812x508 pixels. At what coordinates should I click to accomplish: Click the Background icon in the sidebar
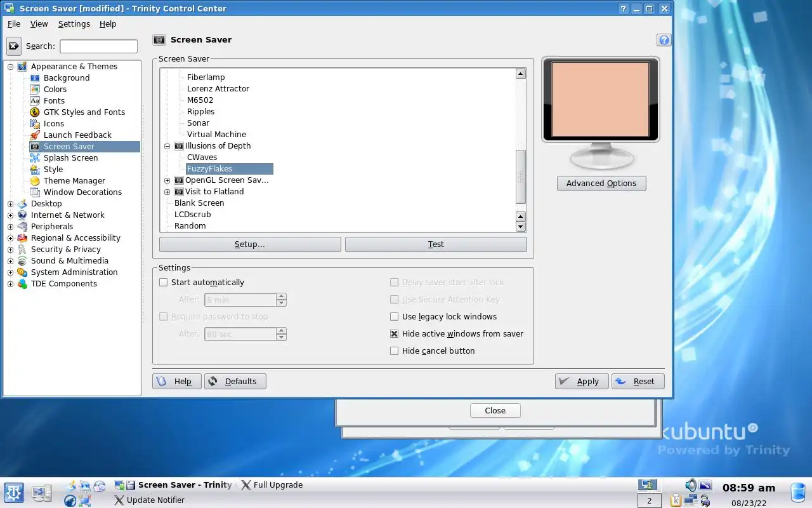coord(35,78)
